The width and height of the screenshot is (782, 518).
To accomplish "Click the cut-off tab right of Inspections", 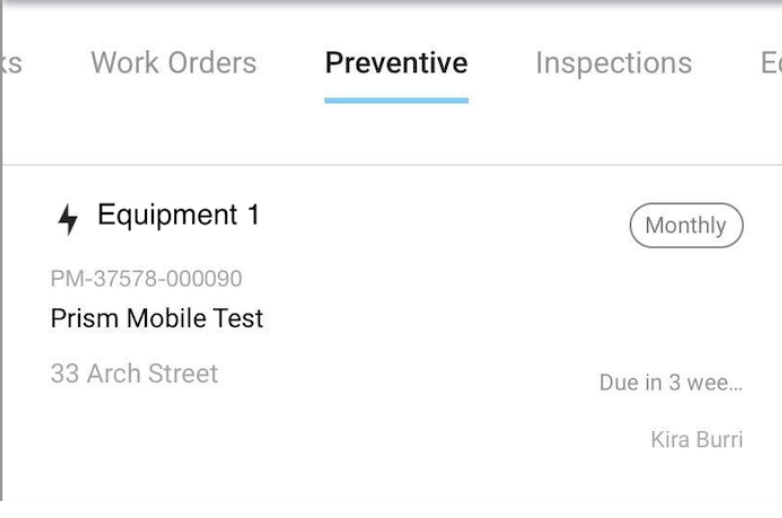I will click(x=771, y=63).
